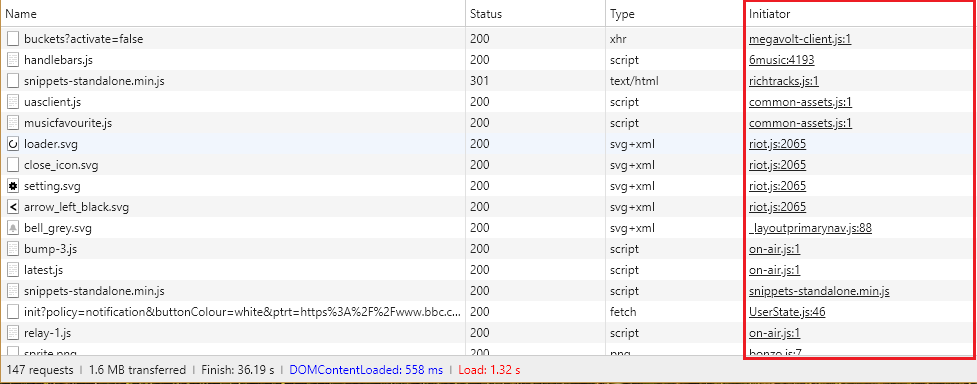This screenshot has height=384, width=977.
Task: Click the xhr type cell
Action: click(x=674, y=39)
